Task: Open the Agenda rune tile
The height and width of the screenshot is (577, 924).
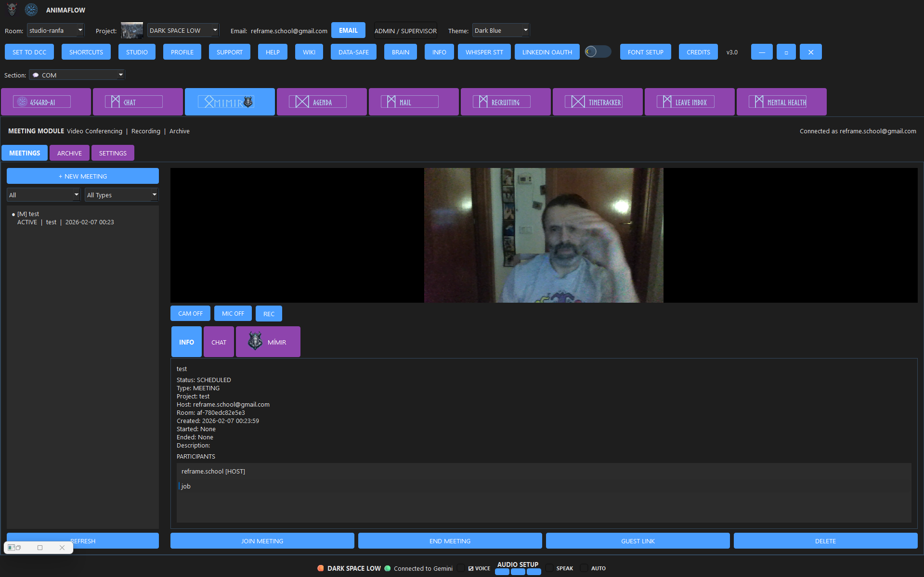Action: [x=322, y=102]
